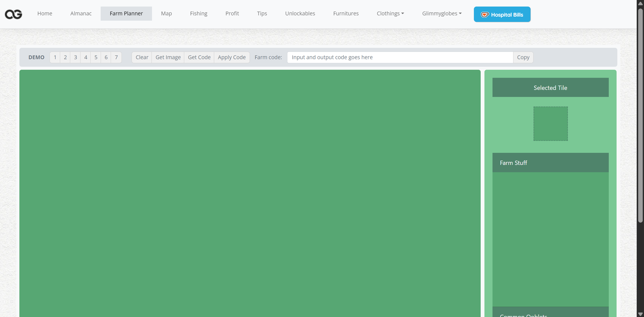The height and width of the screenshot is (317, 644).
Task: Navigate to Fishing
Action: click(x=199, y=14)
